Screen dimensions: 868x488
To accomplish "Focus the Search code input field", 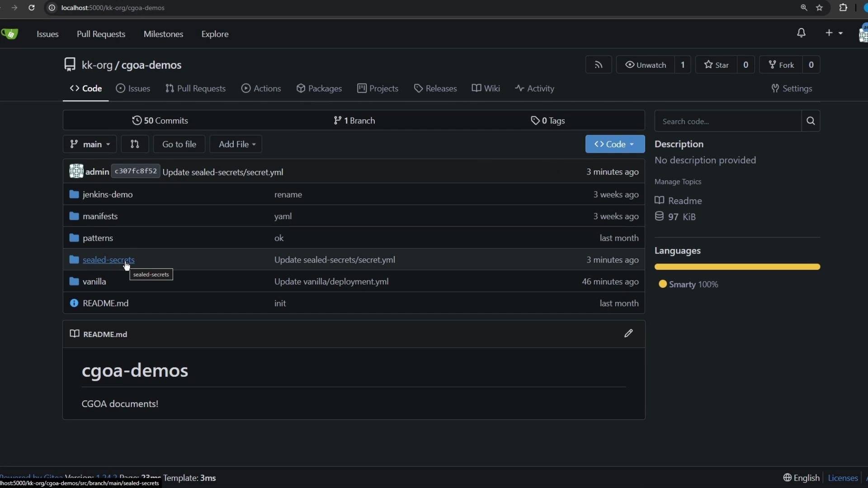I will (x=728, y=121).
